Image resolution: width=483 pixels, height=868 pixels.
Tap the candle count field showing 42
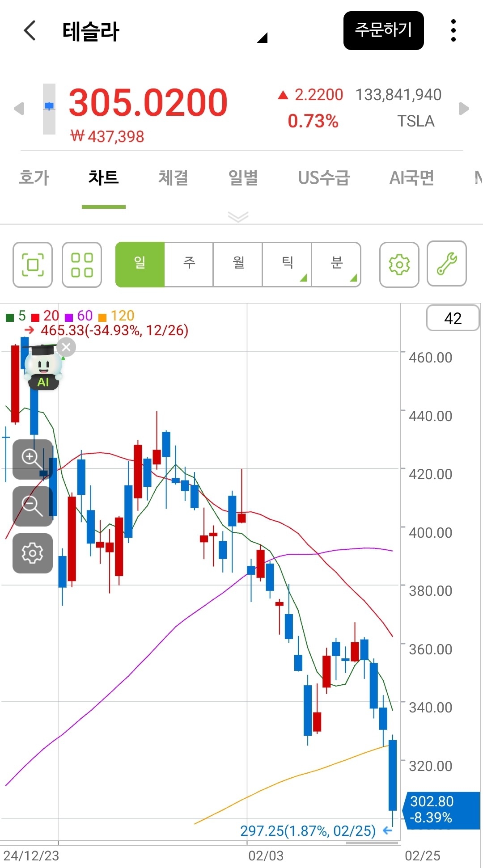(x=453, y=318)
